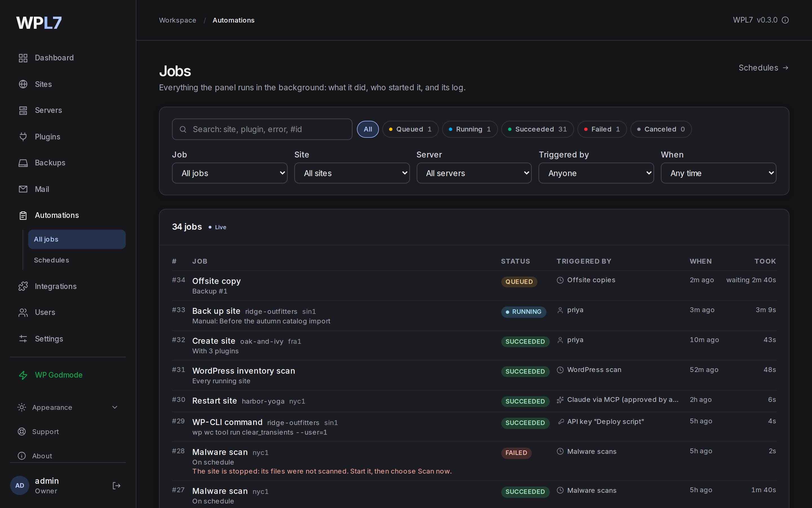Click the Users people icon
The image size is (812, 508).
pos(23,312)
